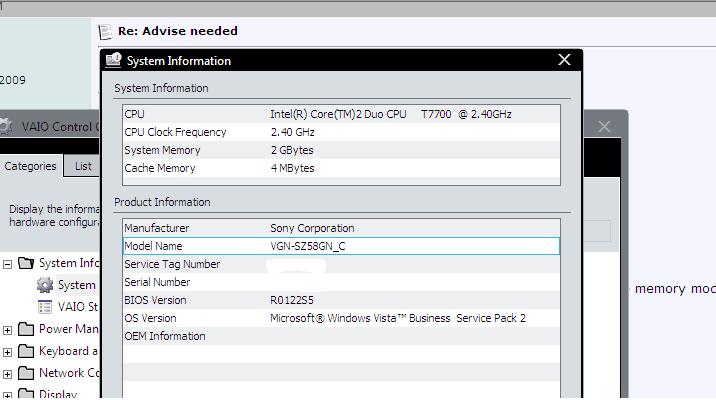Close the VAIO Control Center window
This screenshot has width=716, height=400.
[x=604, y=126]
